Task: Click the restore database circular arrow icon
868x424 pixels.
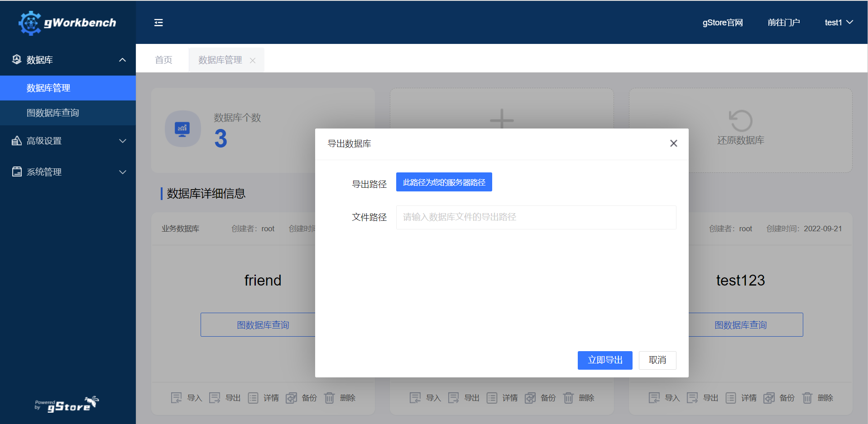Action: coord(740,121)
